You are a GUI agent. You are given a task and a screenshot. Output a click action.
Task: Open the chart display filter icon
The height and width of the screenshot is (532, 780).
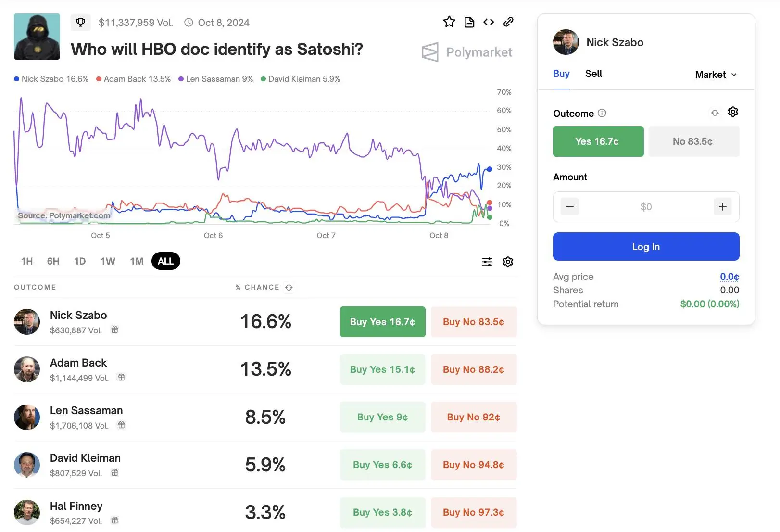click(487, 262)
